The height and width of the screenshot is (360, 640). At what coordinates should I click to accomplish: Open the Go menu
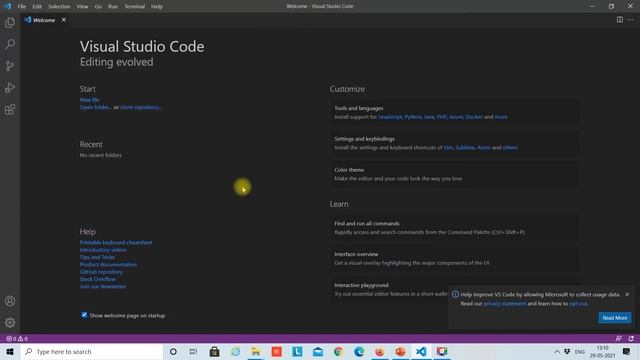98,7
